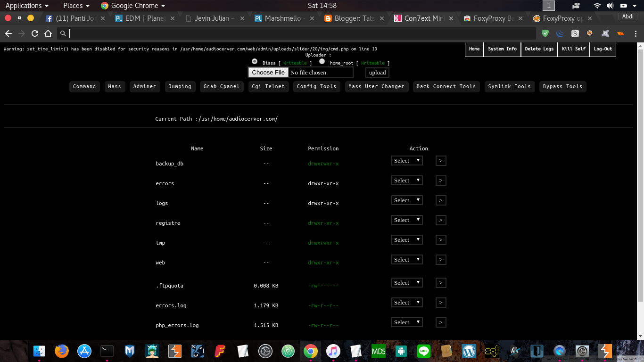Click the browser home icon
Screen dimensions: 644x362
point(48,33)
